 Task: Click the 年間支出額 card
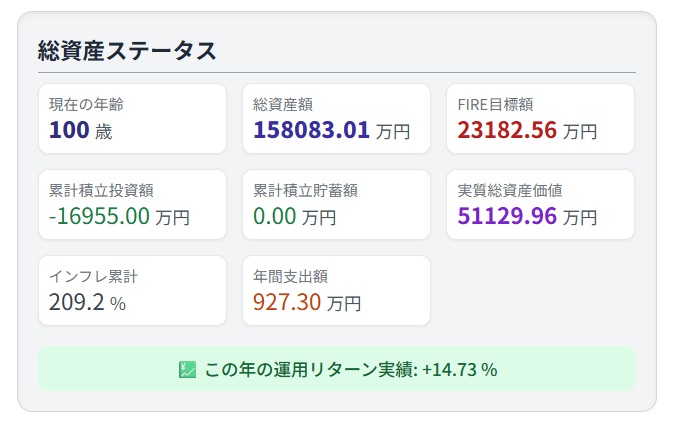pyautogui.click(x=336, y=291)
